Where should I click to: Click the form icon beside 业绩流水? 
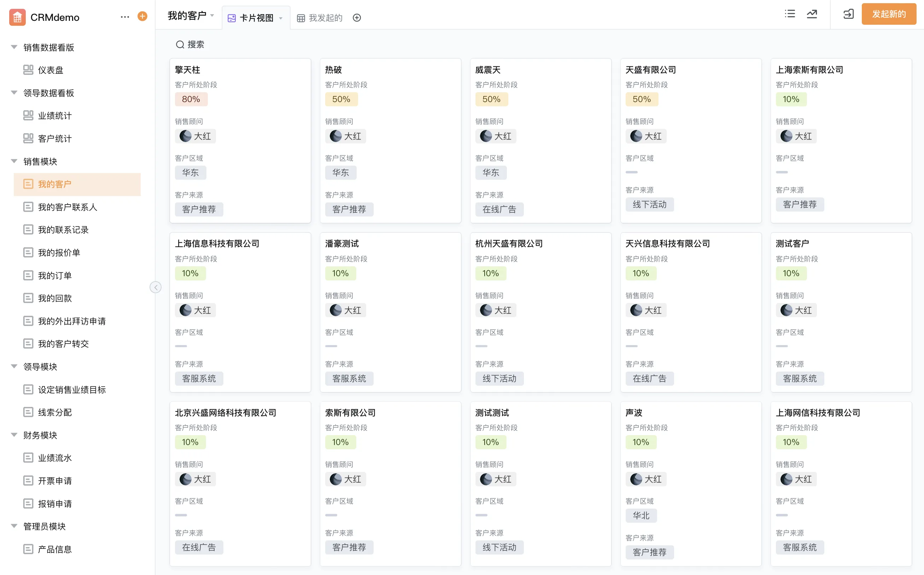(x=28, y=458)
